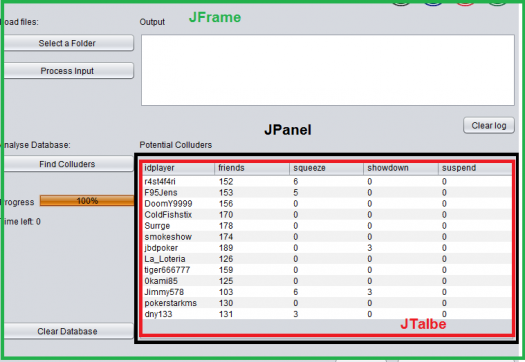Select the dny133 player cell
525x362 pixels.
click(178, 314)
